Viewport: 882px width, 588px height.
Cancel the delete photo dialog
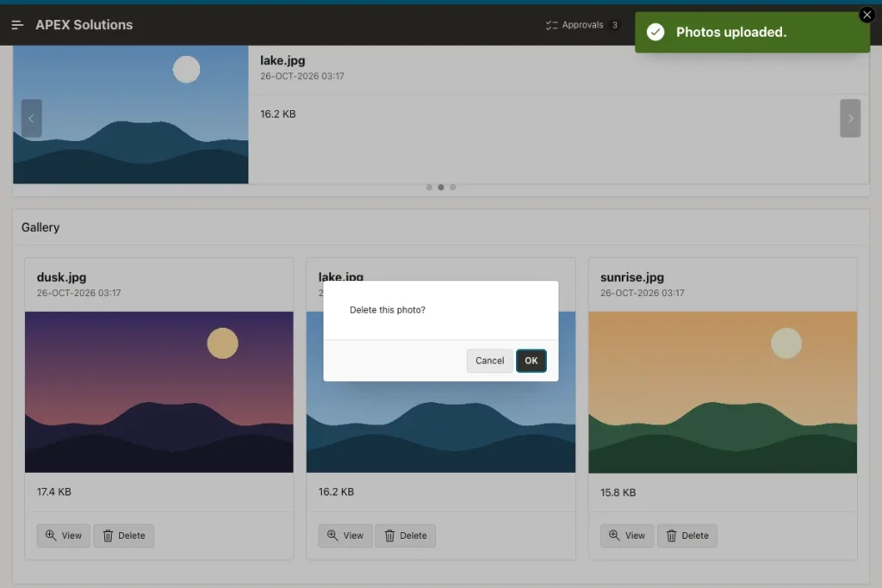(489, 361)
